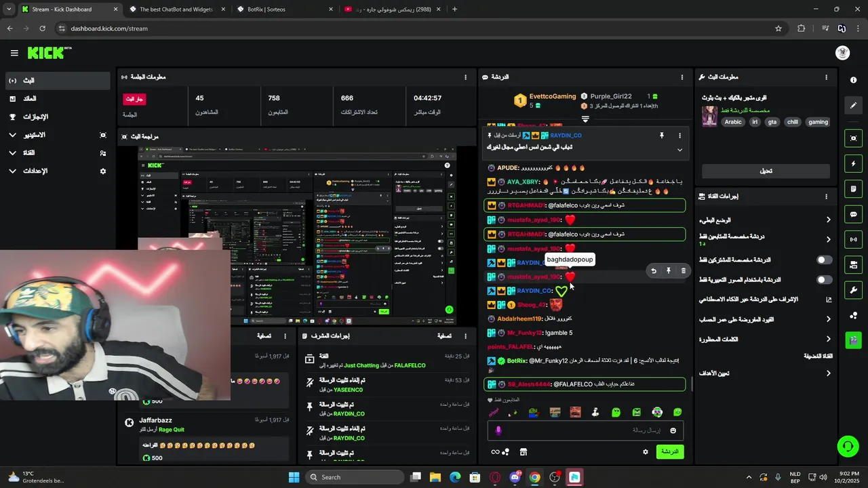The width and height of the screenshot is (868, 488).
Task: Expand the Channel sidebar section
Action: point(12,153)
